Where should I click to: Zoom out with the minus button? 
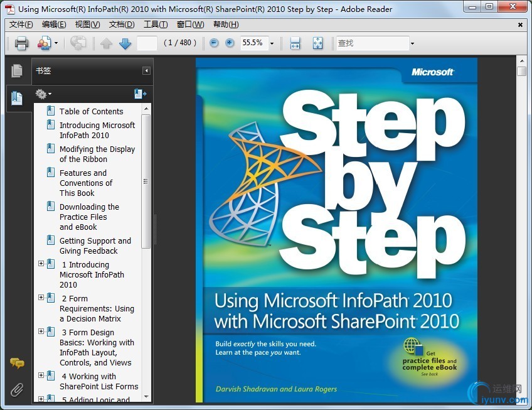214,43
